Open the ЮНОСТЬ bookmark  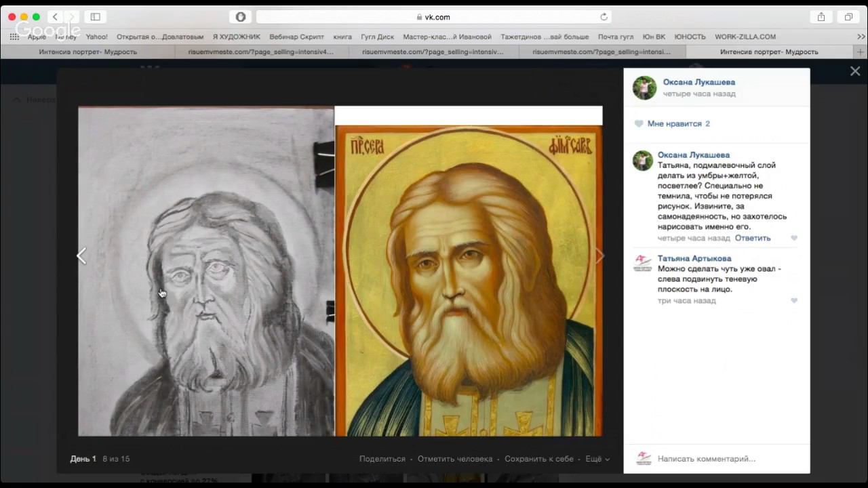pyautogui.click(x=690, y=37)
